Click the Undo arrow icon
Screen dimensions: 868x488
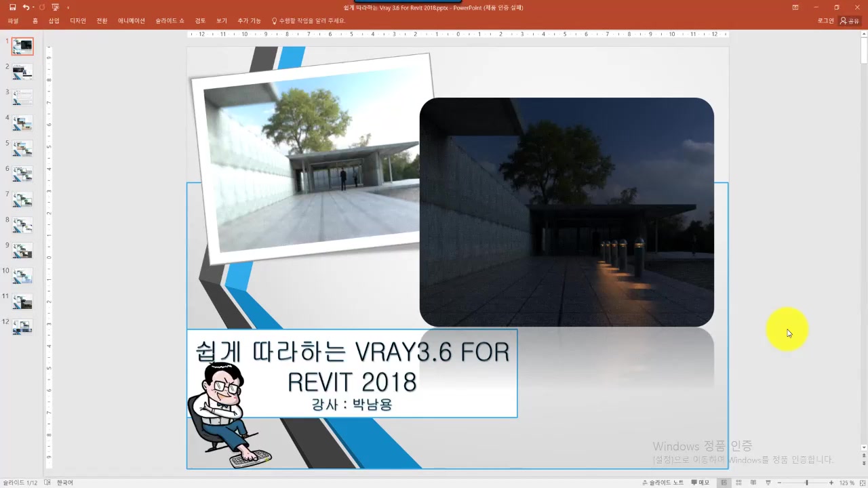tap(26, 7)
